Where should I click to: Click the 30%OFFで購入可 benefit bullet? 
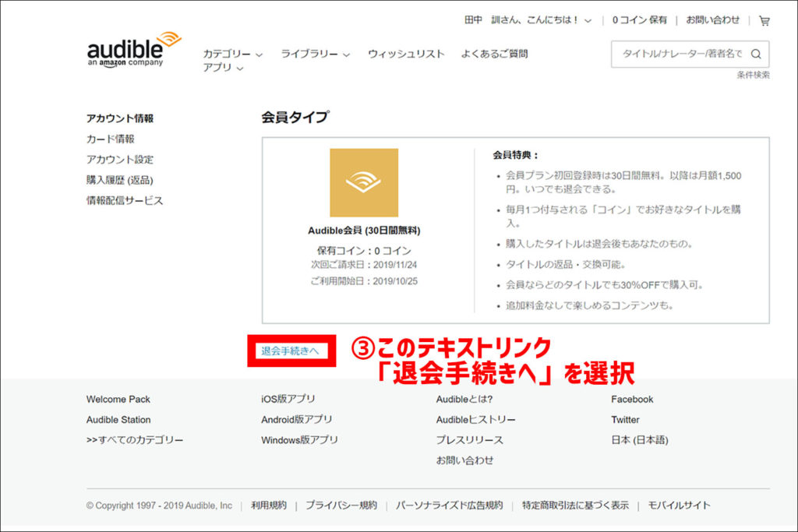pos(605,285)
